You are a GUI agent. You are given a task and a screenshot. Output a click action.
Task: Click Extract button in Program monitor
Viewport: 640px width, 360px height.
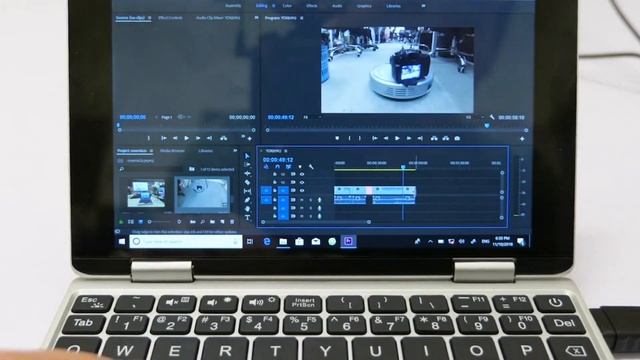pyautogui.click(x=446, y=138)
